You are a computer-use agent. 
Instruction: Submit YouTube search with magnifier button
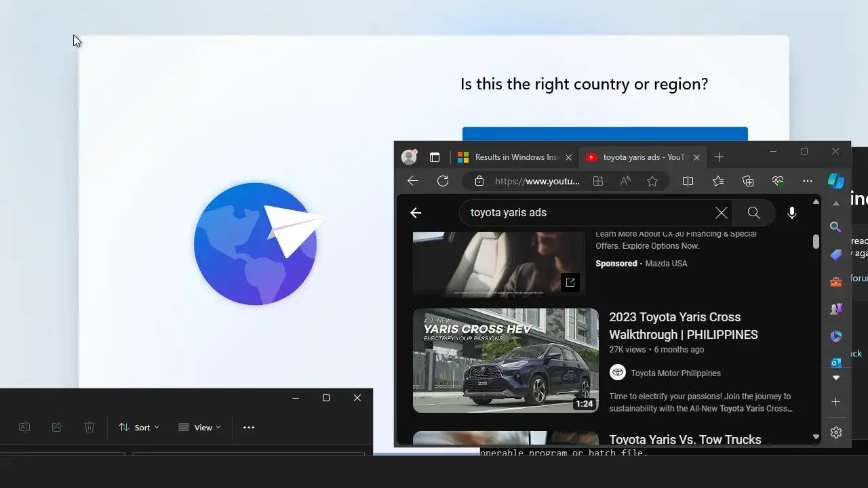point(753,213)
